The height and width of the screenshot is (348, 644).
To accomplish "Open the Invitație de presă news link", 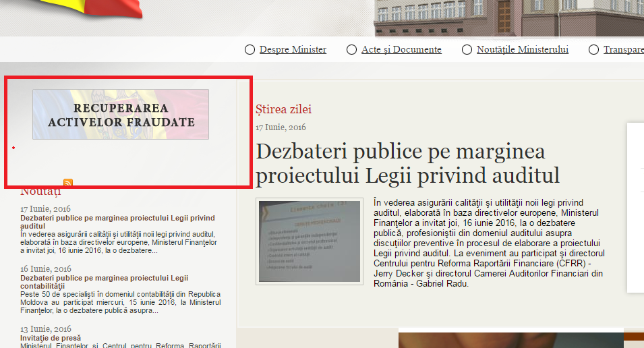I will click(51, 338).
